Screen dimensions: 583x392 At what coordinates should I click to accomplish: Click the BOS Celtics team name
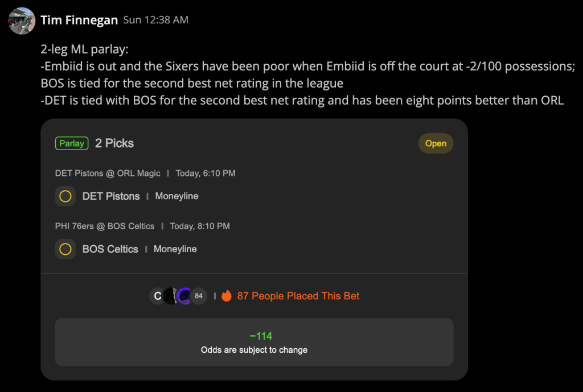tap(110, 249)
